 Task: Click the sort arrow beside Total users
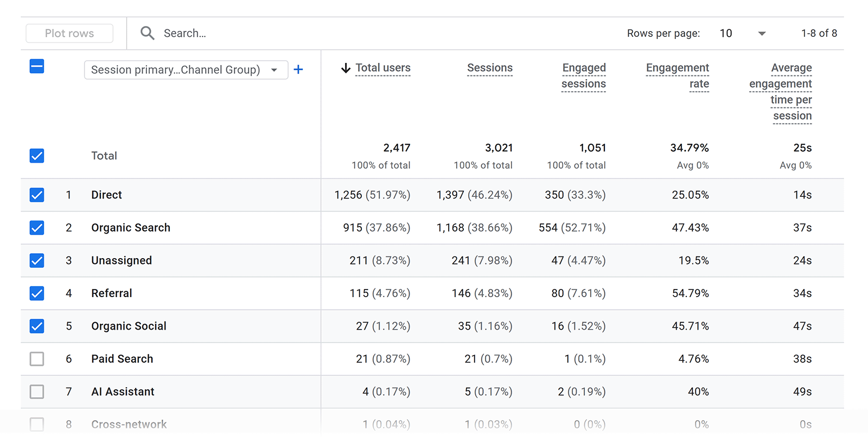(346, 68)
